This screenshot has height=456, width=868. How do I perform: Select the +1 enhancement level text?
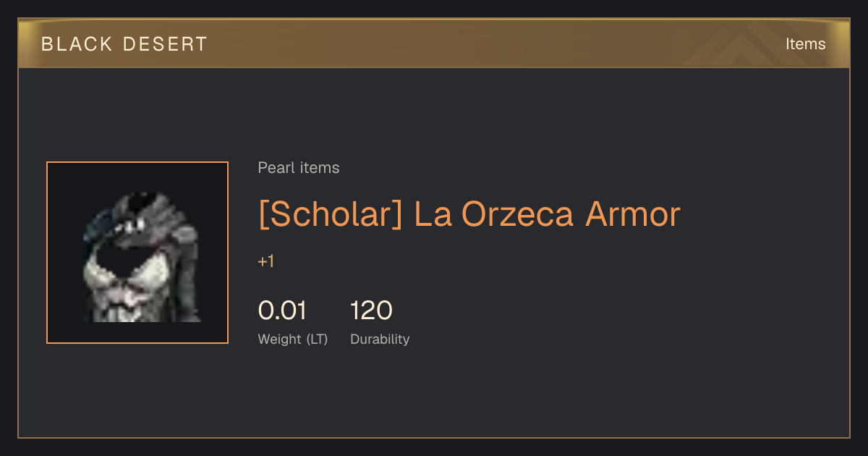(x=266, y=262)
